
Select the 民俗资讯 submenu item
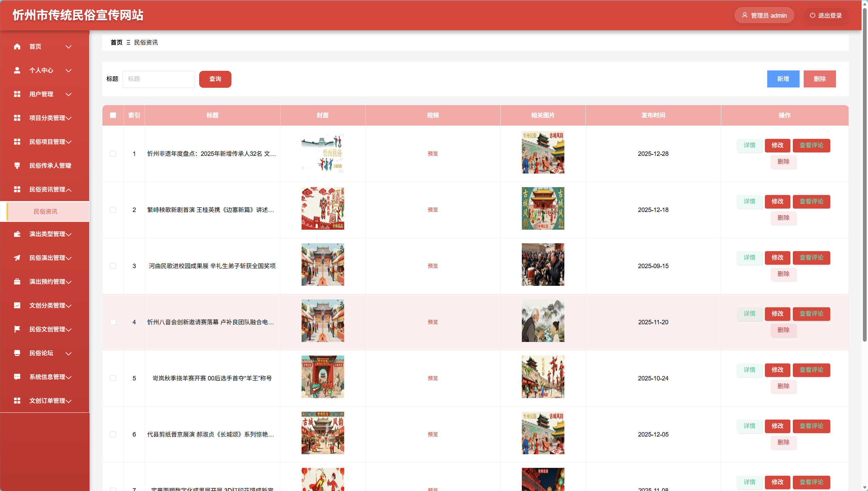[x=46, y=212]
